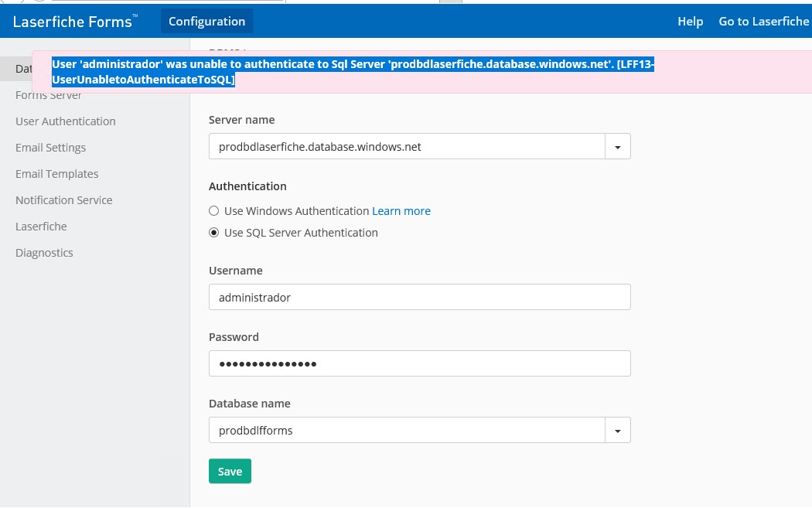Open Notification Service settings
The width and height of the screenshot is (812, 508).
pyautogui.click(x=64, y=200)
